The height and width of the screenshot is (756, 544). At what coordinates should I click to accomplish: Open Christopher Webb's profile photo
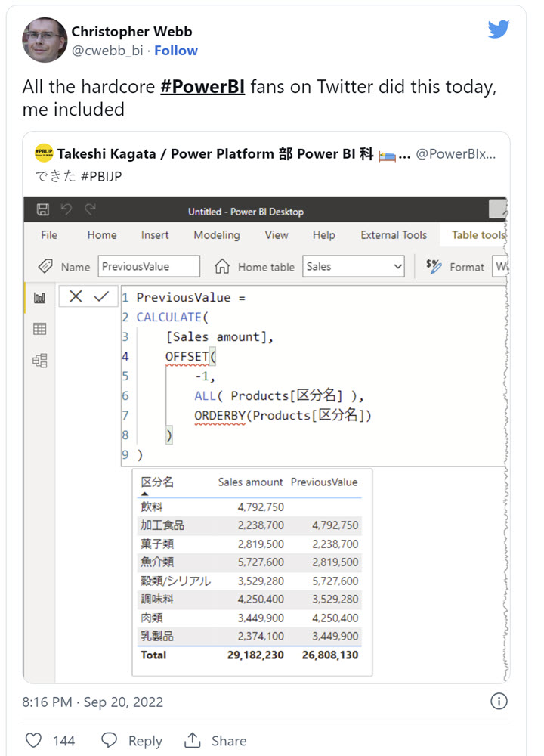pos(45,40)
